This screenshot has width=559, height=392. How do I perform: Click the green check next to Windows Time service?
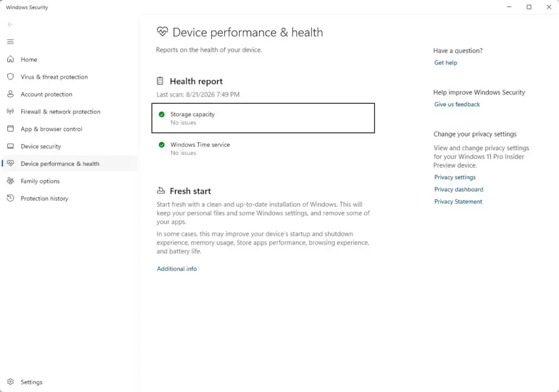tap(162, 145)
